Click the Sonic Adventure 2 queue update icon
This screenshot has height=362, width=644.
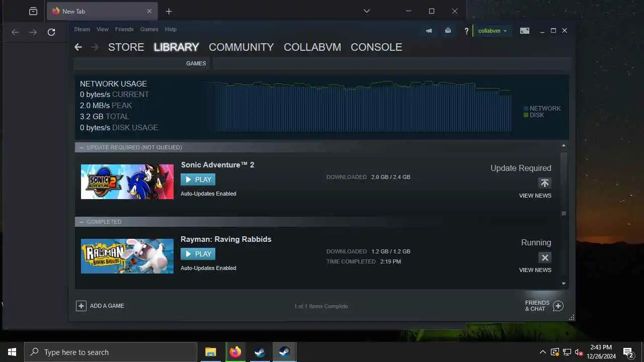coord(544,183)
